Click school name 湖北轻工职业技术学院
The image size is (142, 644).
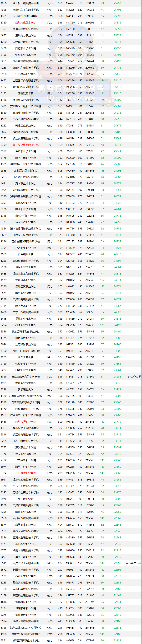[26, 3]
